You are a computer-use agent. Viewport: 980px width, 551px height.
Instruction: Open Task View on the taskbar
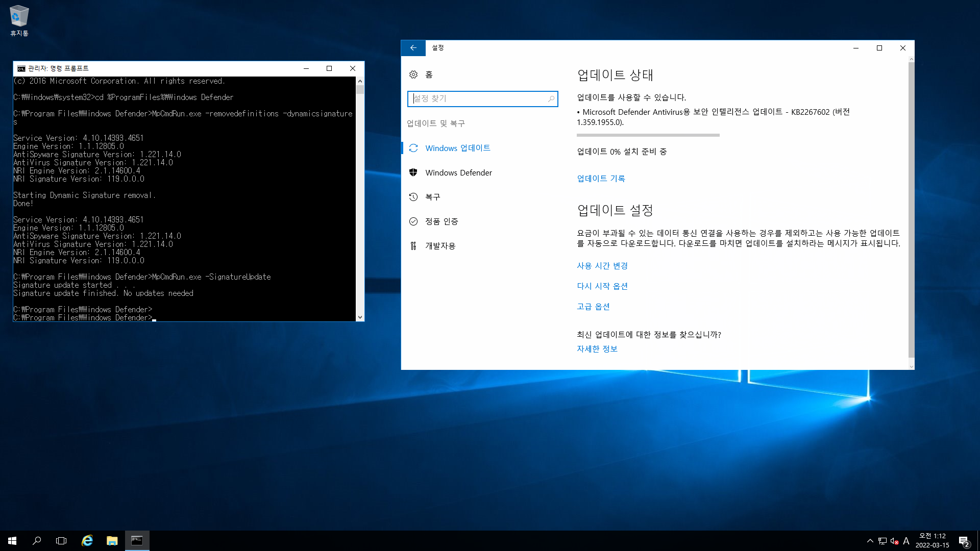tap(61, 541)
